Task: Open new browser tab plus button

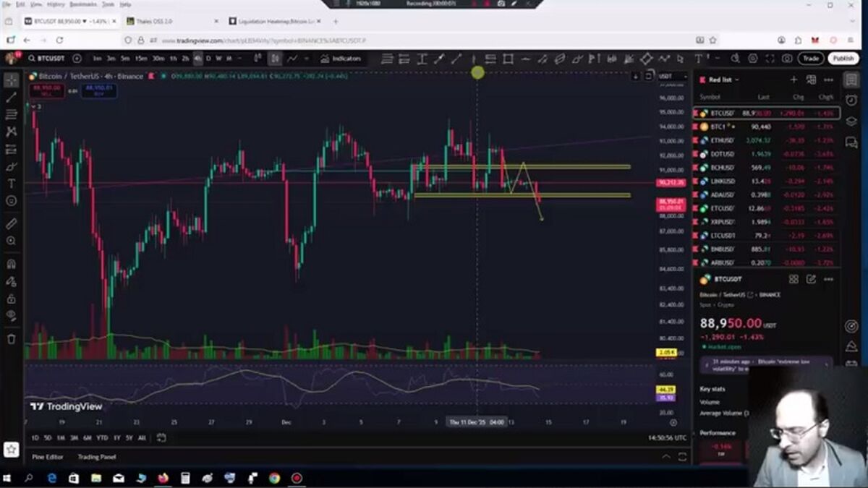Action: tap(336, 22)
